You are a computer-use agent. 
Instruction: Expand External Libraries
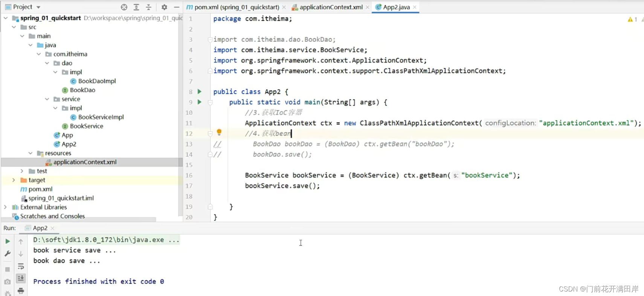[6, 207]
